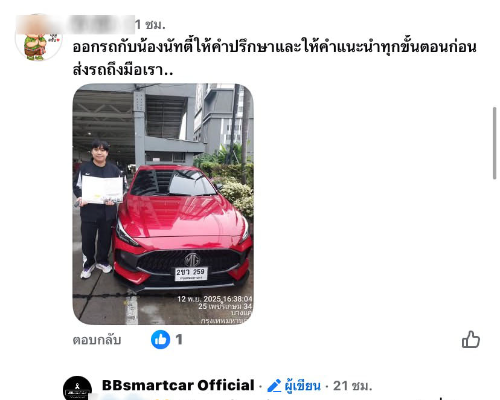Open the blue like reaction icon

click(160, 339)
